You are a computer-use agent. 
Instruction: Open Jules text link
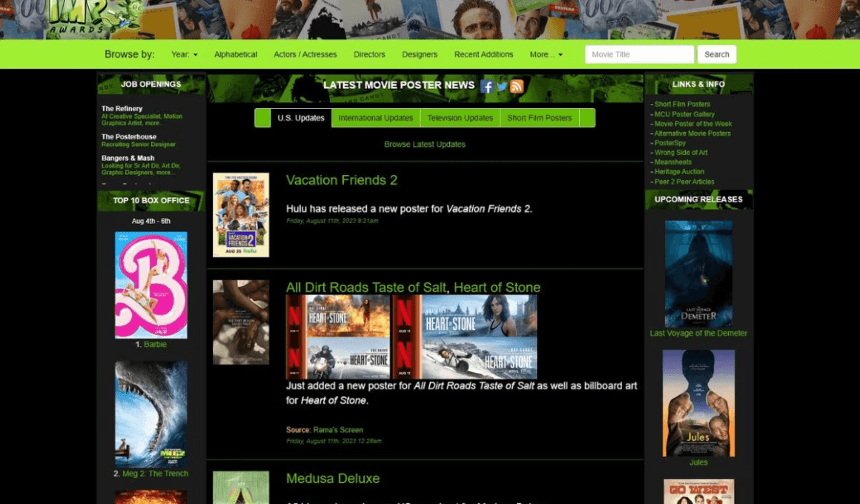tap(698, 462)
